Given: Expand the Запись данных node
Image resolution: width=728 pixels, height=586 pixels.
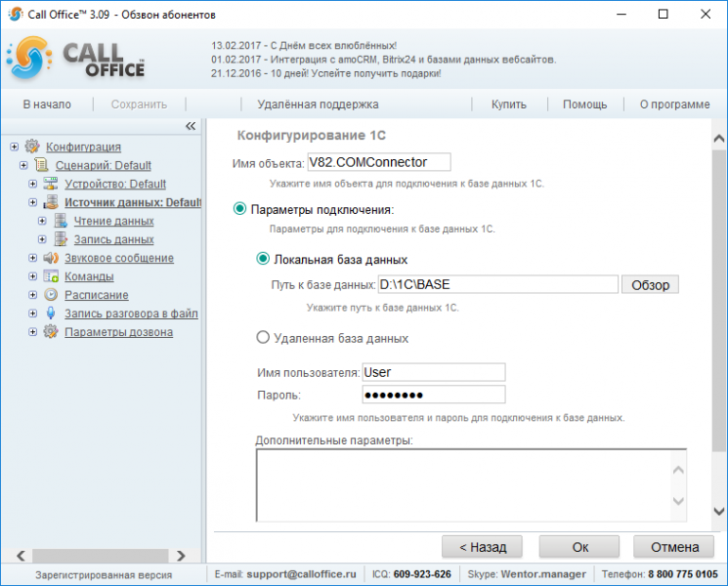Looking at the screenshot, I should pyautogui.click(x=42, y=239).
